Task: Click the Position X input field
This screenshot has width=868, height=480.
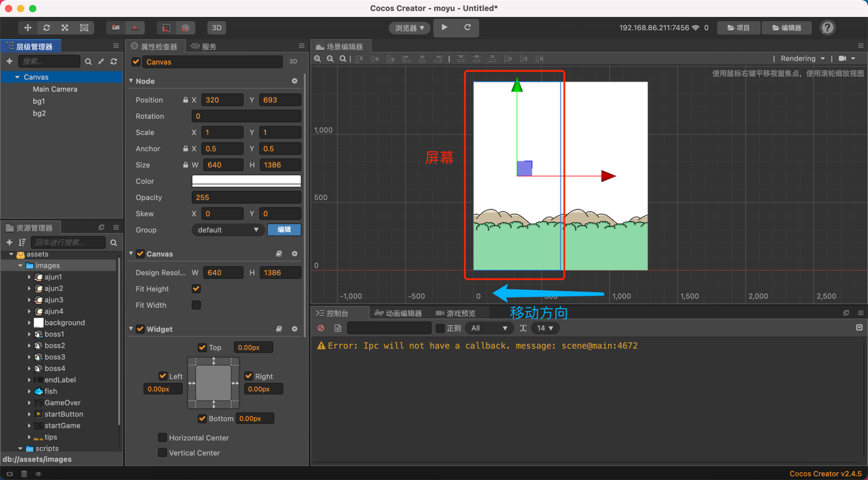Action: tap(222, 100)
